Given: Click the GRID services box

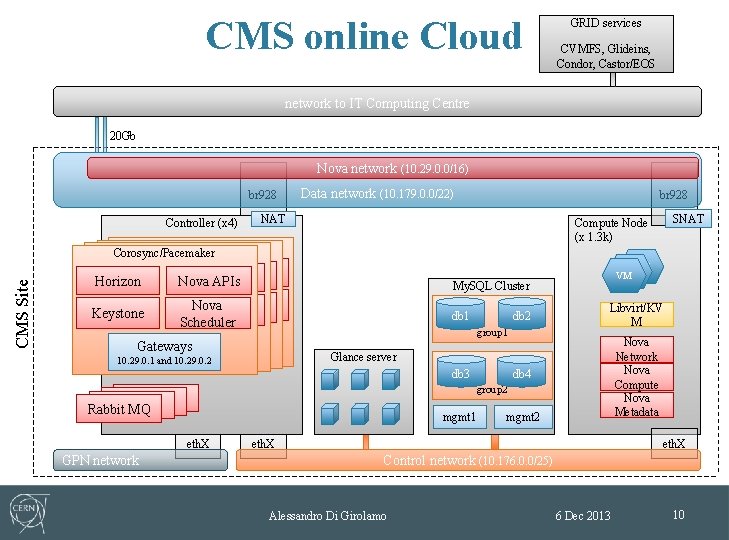Looking at the screenshot, I should 606,44.
